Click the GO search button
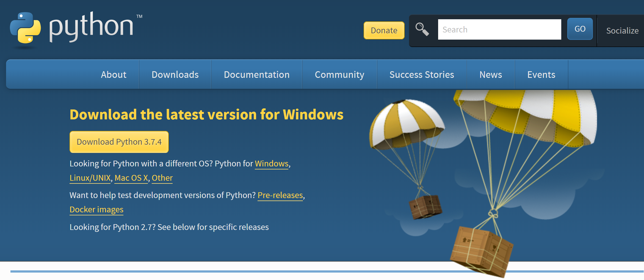The image size is (644, 280). (x=580, y=29)
